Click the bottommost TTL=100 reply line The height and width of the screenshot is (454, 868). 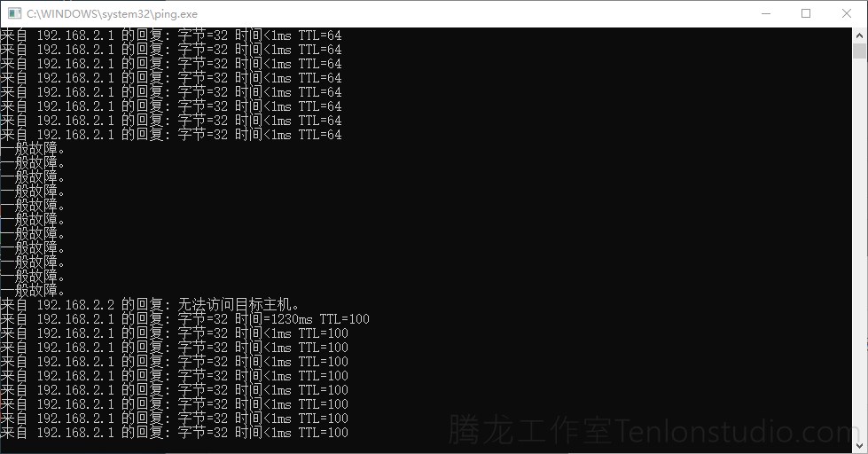[175, 433]
